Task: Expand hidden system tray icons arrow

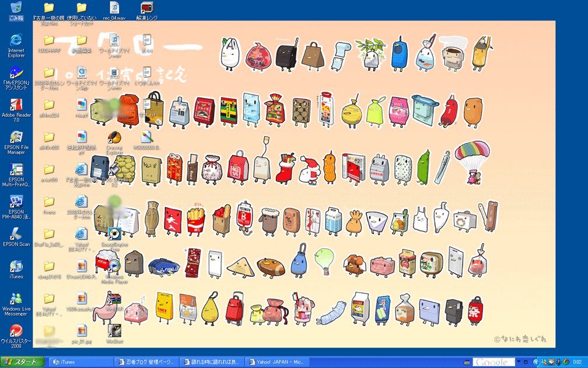Action: [536, 362]
